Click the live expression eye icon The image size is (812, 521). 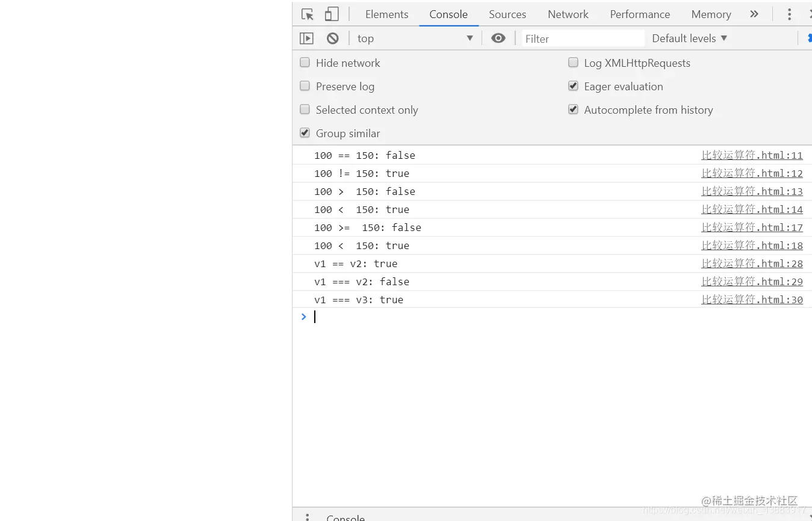click(498, 39)
